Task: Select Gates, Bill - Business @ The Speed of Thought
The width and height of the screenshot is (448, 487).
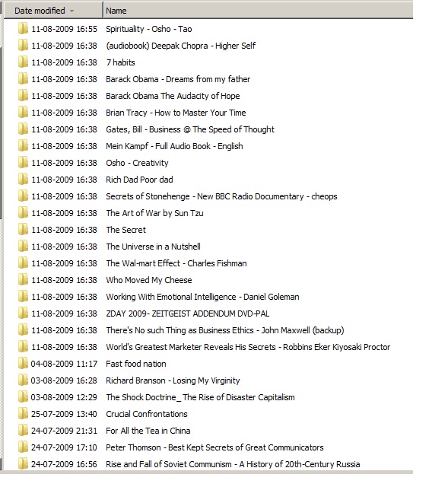Action: [x=190, y=129]
